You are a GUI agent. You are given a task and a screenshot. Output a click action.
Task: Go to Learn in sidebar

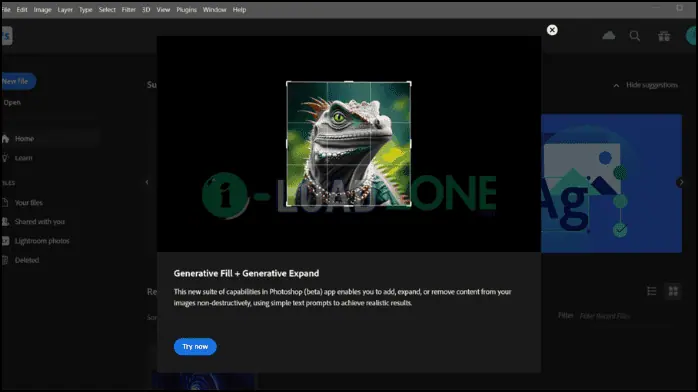(x=24, y=158)
